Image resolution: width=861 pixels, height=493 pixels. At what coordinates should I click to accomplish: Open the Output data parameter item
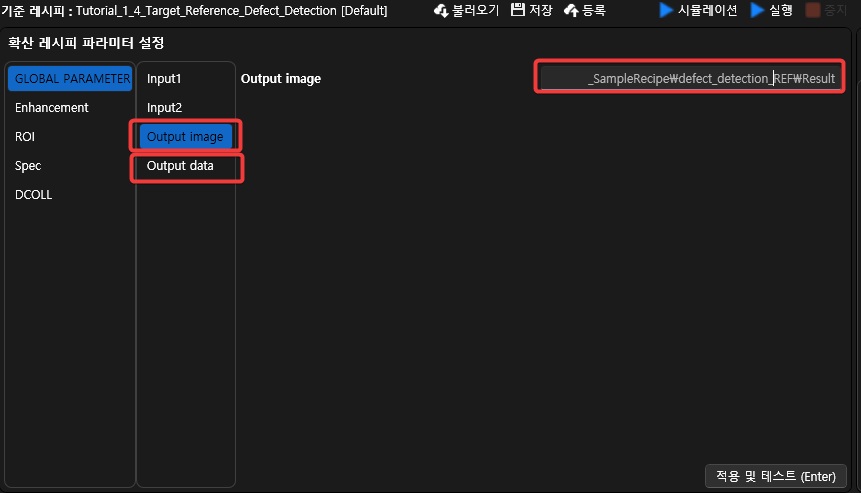coord(180,166)
